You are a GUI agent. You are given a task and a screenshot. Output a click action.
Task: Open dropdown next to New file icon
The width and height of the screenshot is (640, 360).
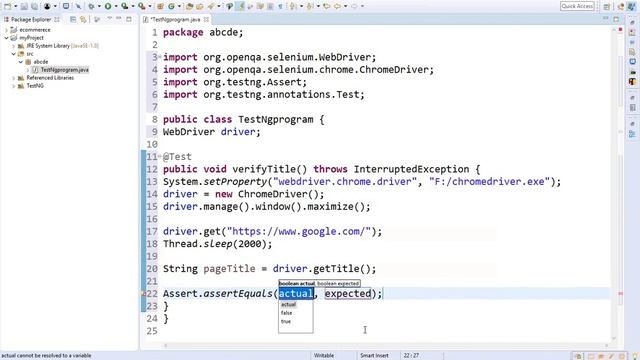coord(16,6)
